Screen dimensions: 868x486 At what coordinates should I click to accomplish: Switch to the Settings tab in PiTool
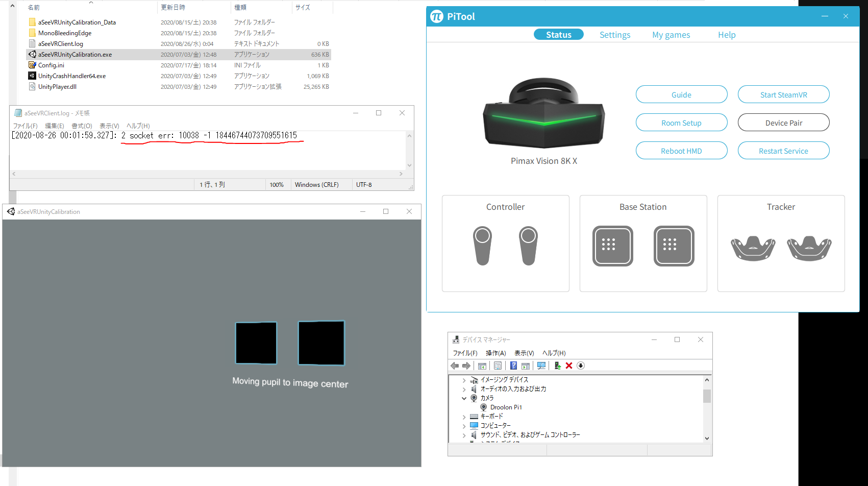pyautogui.click(x=614, y=35)
